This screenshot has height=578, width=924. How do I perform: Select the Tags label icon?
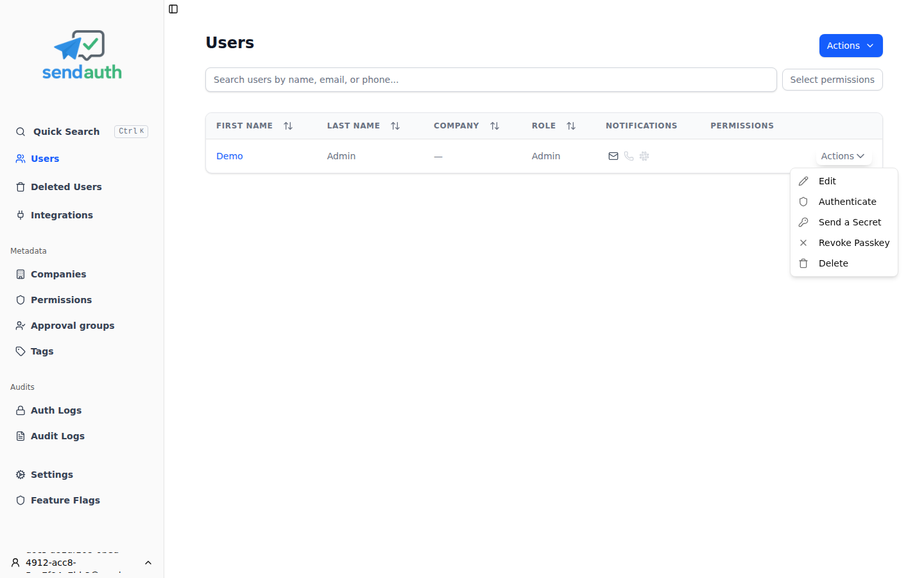[21, 351]
